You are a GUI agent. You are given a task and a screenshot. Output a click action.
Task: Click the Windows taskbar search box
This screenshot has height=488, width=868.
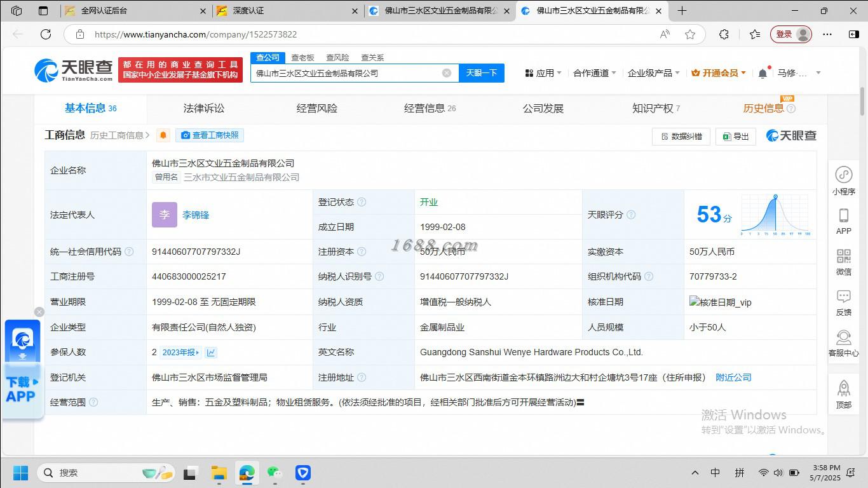tap(105, 473)
